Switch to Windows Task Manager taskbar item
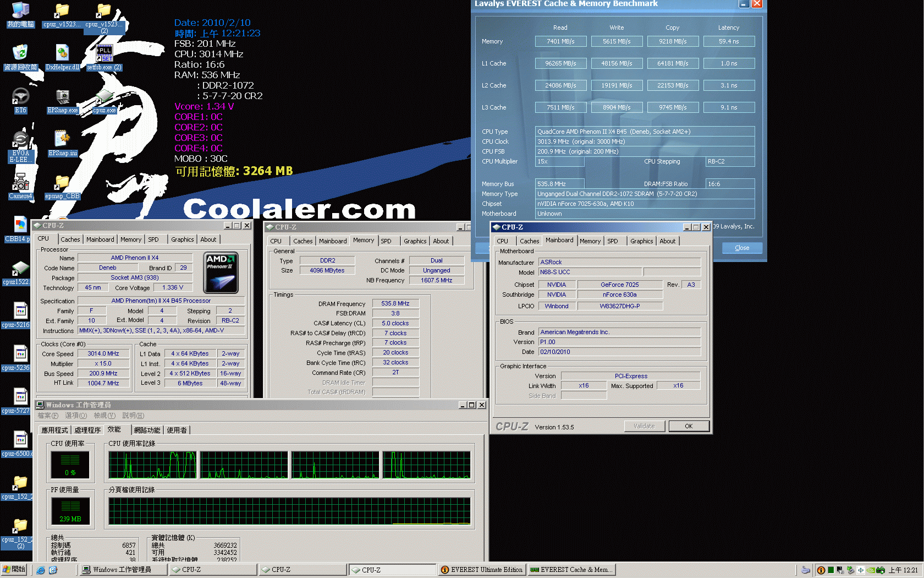The image size is (924, 578). coord(123,570)
